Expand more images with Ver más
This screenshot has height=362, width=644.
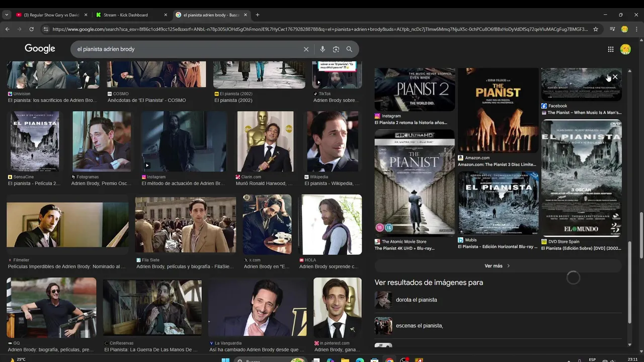click(498, 266)
